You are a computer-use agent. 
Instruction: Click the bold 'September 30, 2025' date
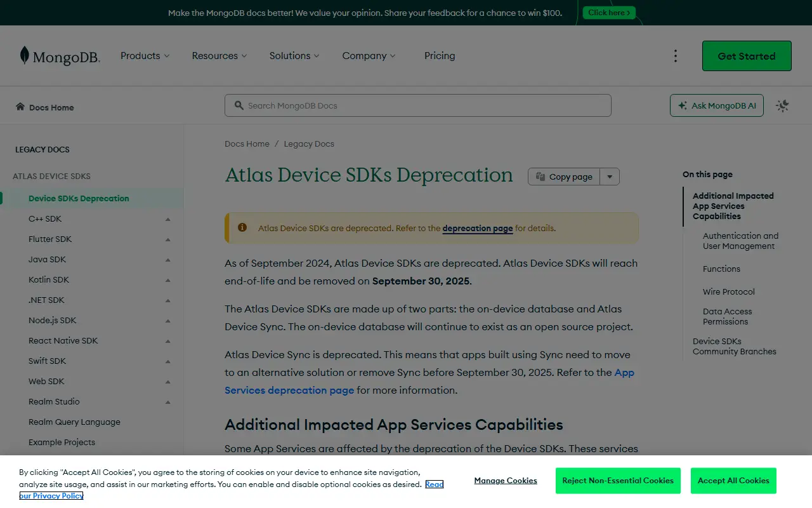421,281
